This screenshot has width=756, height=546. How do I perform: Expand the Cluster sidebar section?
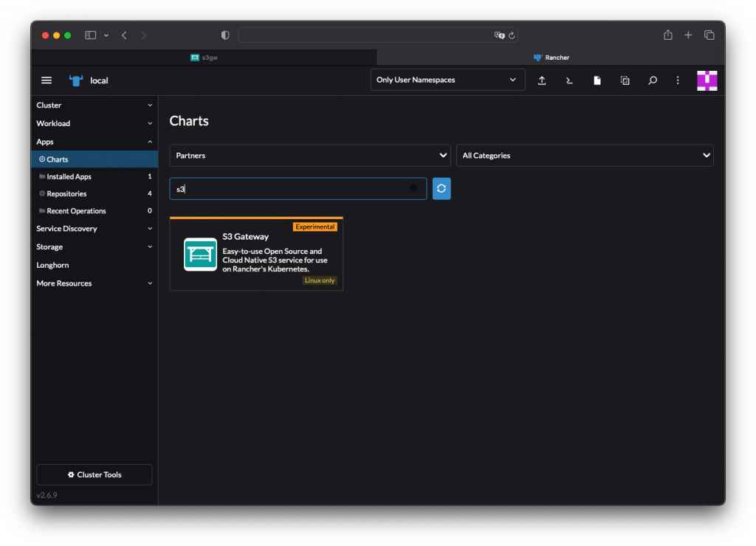coord(94,106)
